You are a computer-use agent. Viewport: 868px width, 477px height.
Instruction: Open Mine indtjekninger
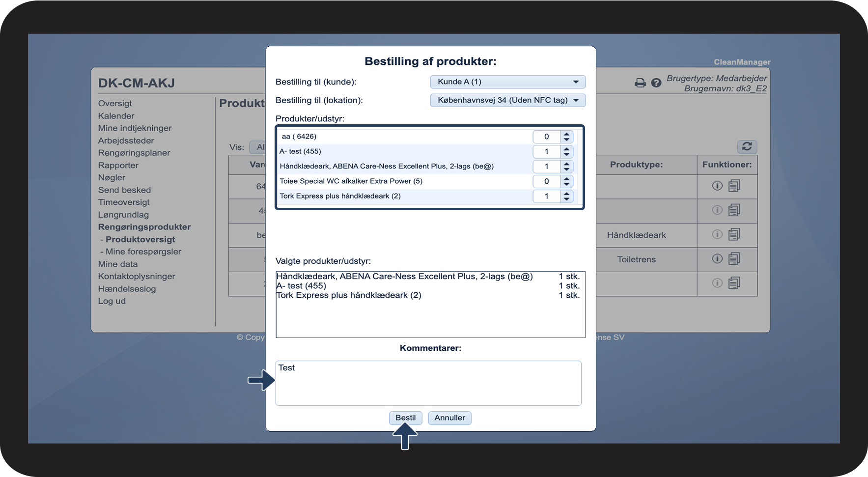point(135,128)
